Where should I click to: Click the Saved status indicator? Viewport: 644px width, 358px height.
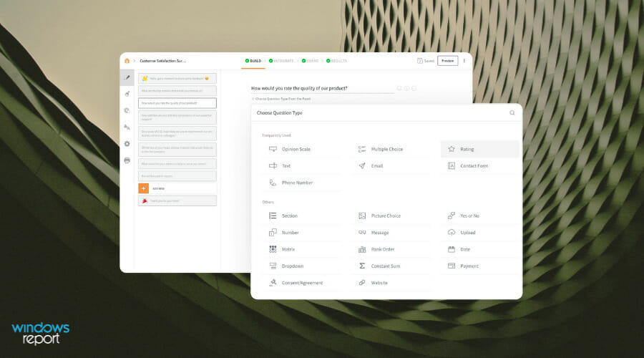[426, 61]
